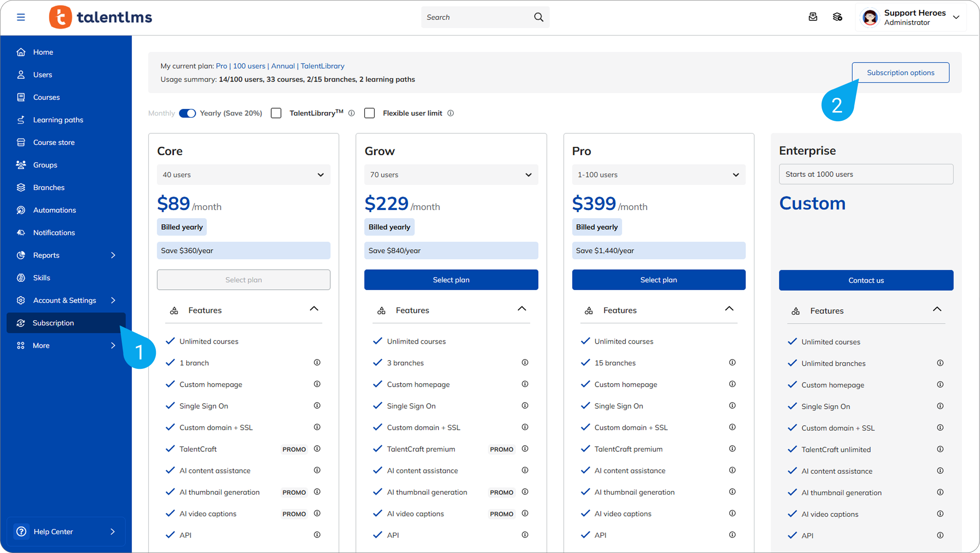The height and width of the screenshot is (553, 980).
Task: Click the hamburger menu icon
Action: [x=21, y=17]
